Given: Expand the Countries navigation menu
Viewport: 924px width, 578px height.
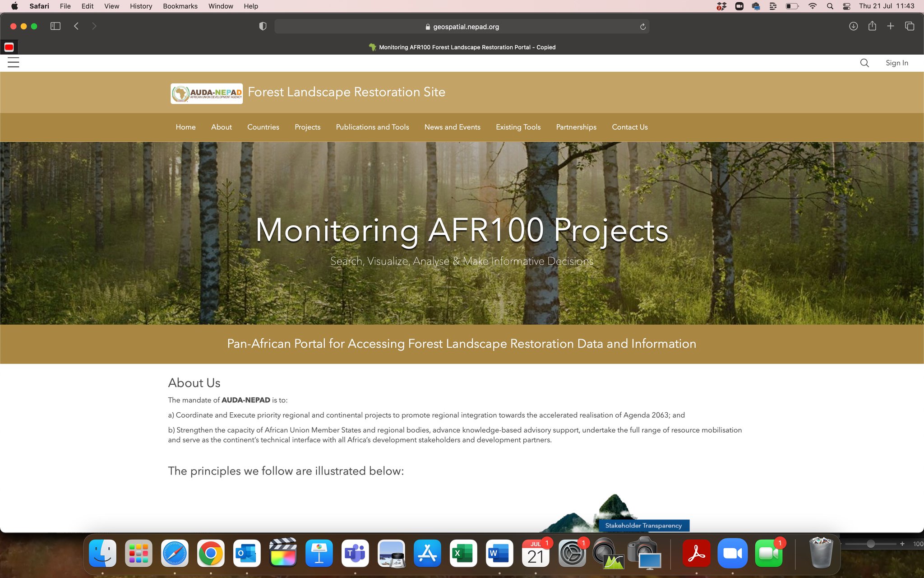Looking at the screenshot, I should click(x=263, y=127).
